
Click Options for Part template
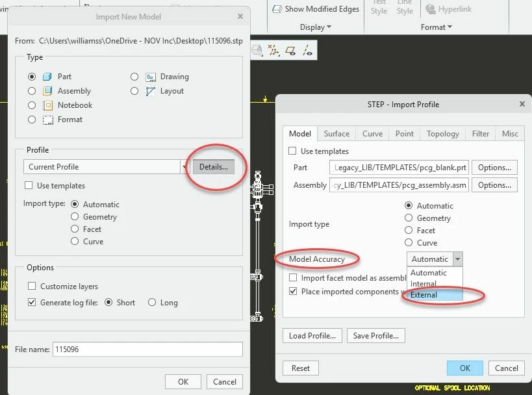tap(494, 168)
